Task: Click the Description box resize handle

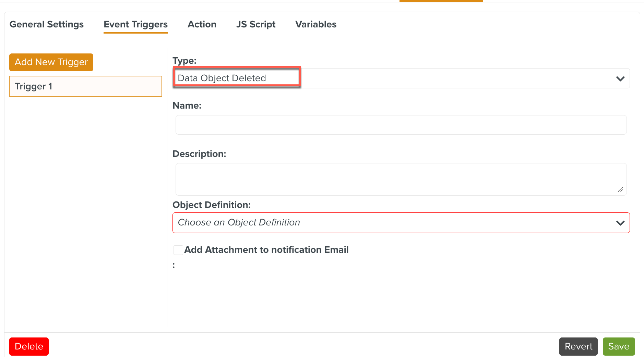Action: (x=620, y=189)
